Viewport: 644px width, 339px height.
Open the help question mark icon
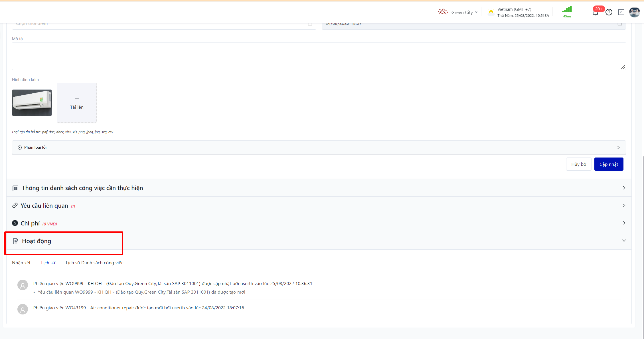tap(609, 12)
